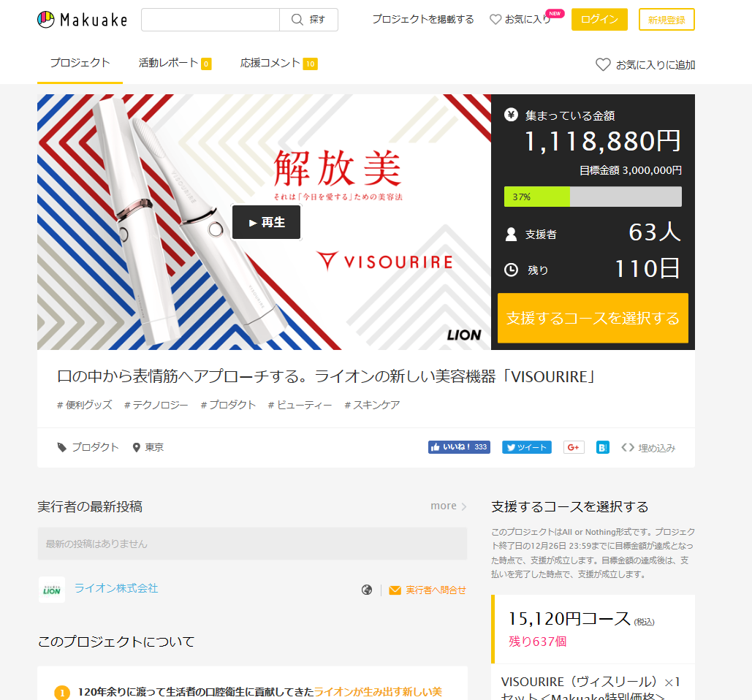Open the #便利グッズ tag
The width and height of the screenshot is (752, 700).
(x=85, y=405)
